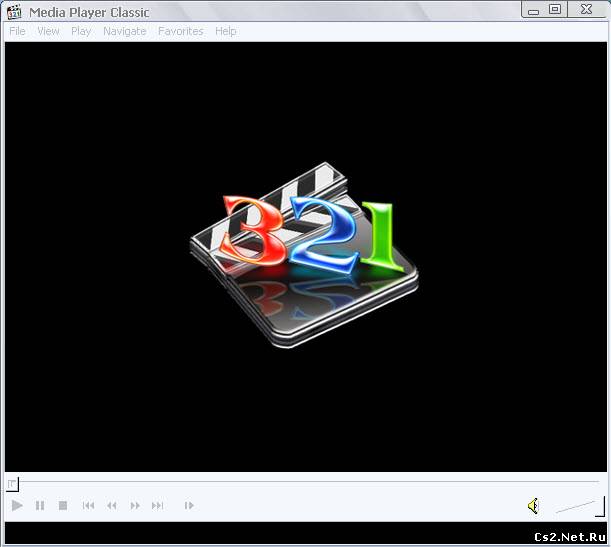Open the Navigate menu
The height and width of the screenshot is (547, 611).
coord(125,31)
